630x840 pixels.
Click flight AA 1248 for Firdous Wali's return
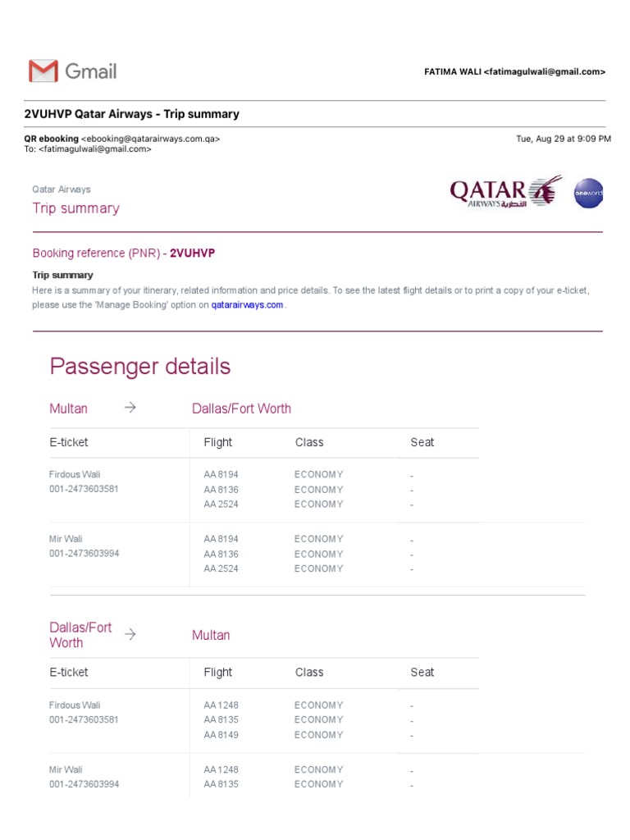pos(221,705)
